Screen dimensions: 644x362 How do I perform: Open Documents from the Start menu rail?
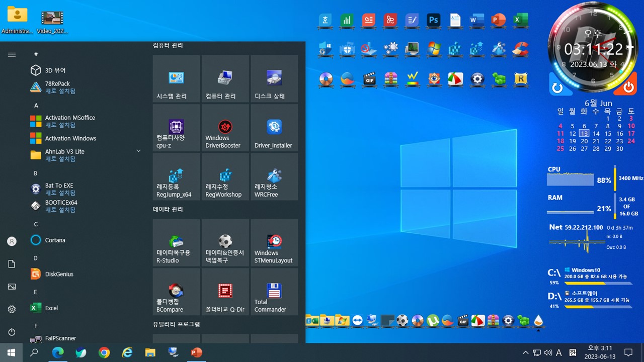[12, 264]
